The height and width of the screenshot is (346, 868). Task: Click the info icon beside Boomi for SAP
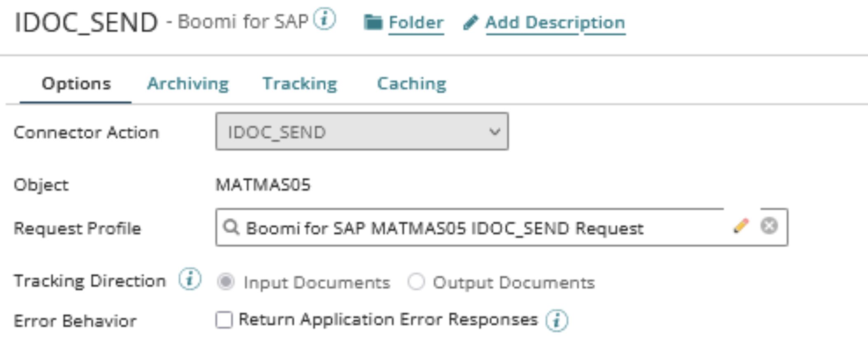(x=325, y=20)
